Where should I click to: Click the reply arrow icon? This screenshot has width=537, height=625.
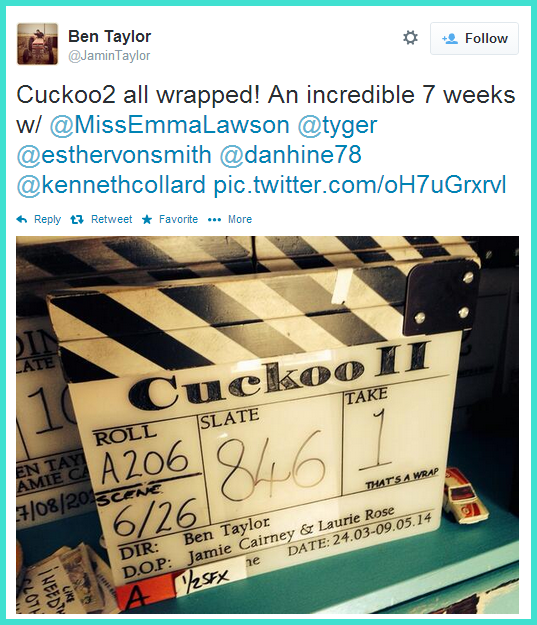[x=22, y=220]
